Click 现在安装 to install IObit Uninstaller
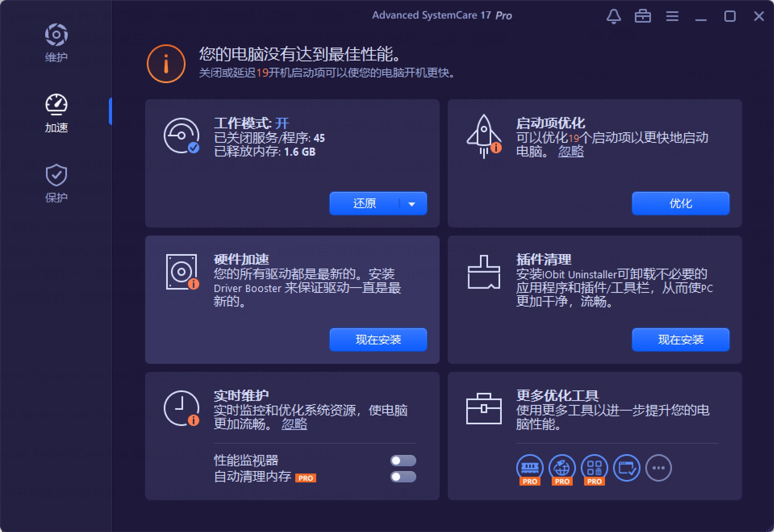The height and width of the screenshot is (532, 774). coord(680,340)
